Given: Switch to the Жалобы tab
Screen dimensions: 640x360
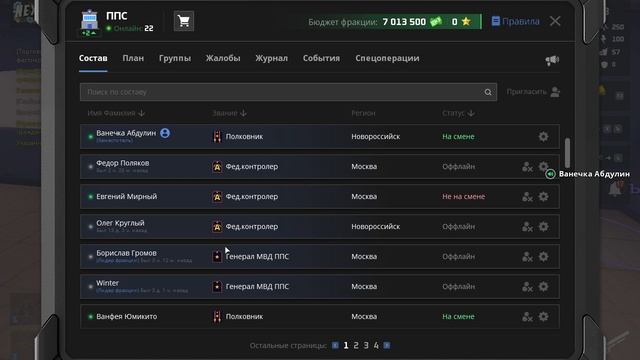Looking at the screenshot, I should [x=223, y=58].
